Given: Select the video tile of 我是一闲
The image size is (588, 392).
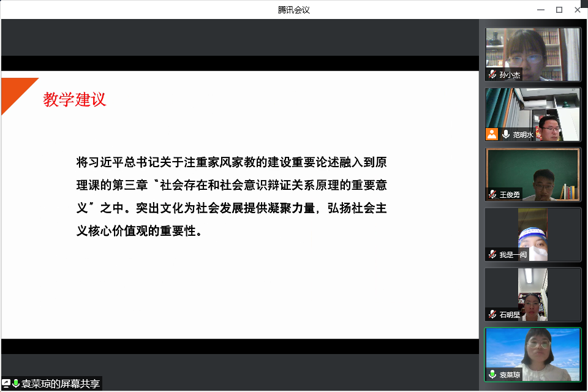Looking at the screenshot, I should coord(533,233).
